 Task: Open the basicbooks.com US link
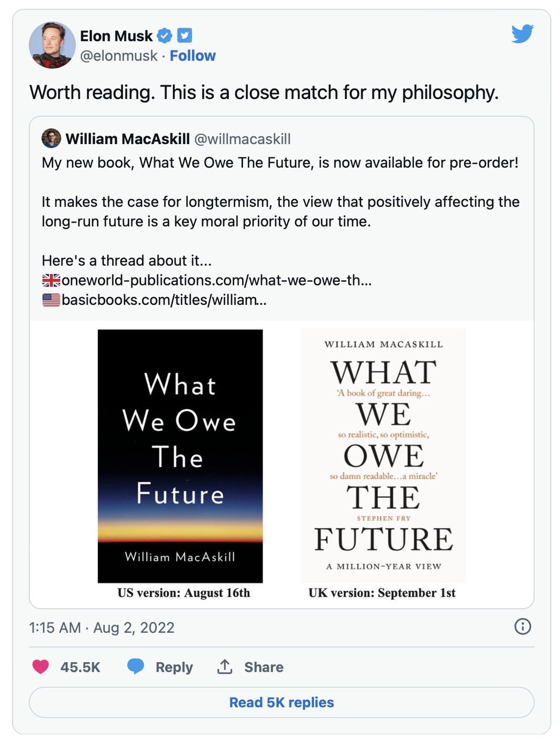click(164, 300)
